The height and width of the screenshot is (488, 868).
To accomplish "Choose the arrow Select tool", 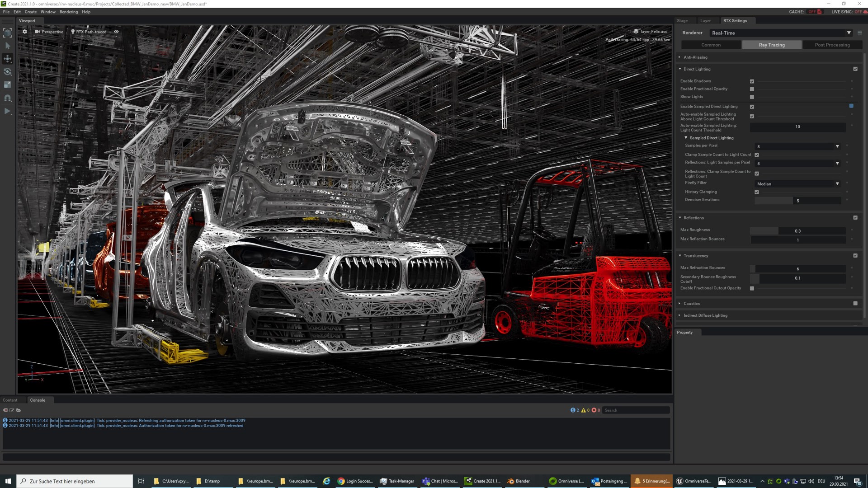I will point(8,46).
